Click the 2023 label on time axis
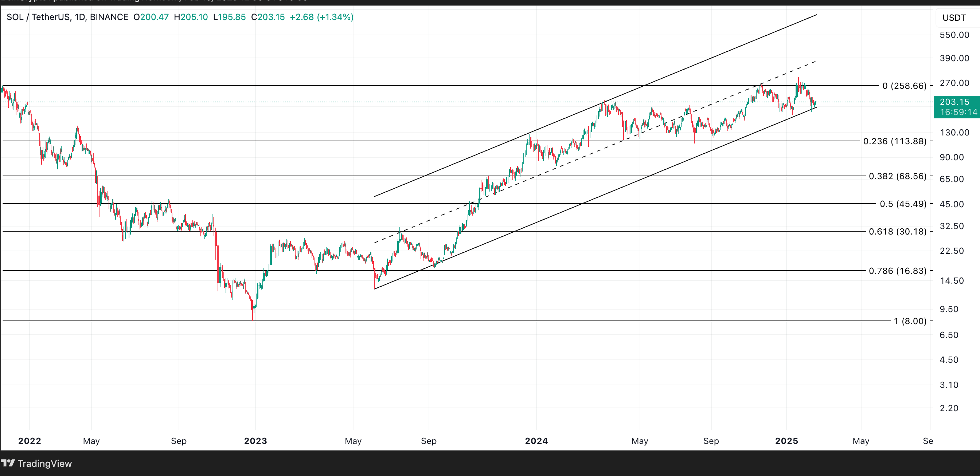Viewport: 980px width, 476px height. click(x=255, y=441)
